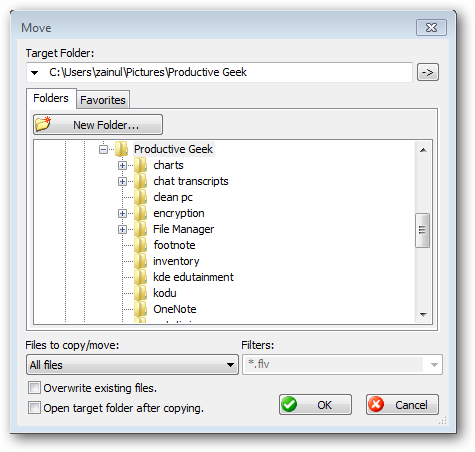
Task: Click the Target Folder path field
Action: (219, 72)
